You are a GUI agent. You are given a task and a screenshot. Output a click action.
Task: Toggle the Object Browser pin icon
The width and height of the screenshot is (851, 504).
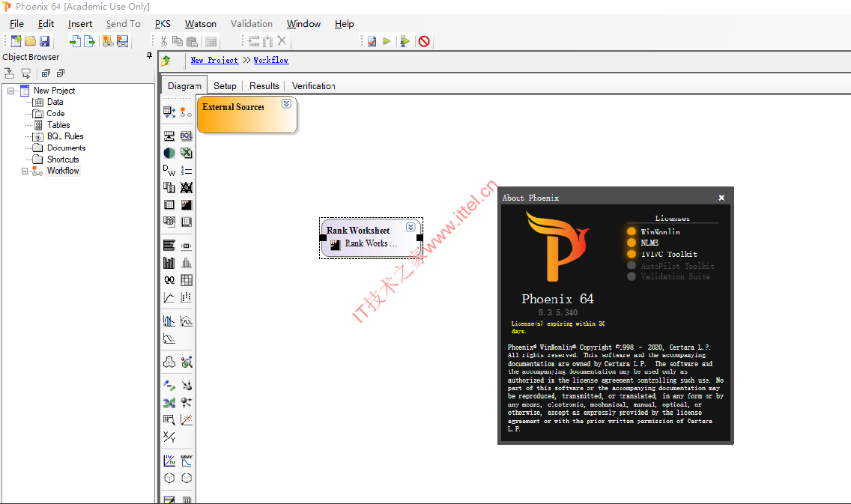click(149, 56)
